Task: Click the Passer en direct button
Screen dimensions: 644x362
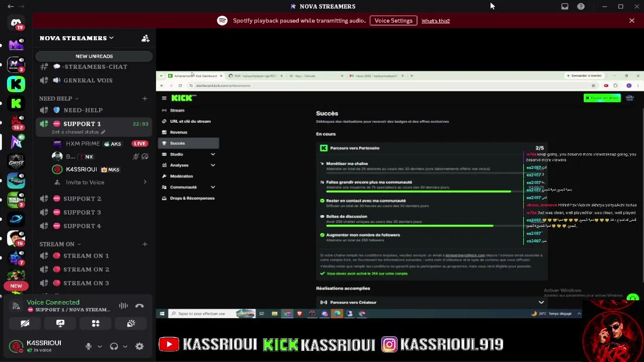Action: pyautogui.click(x=602, y=98)
